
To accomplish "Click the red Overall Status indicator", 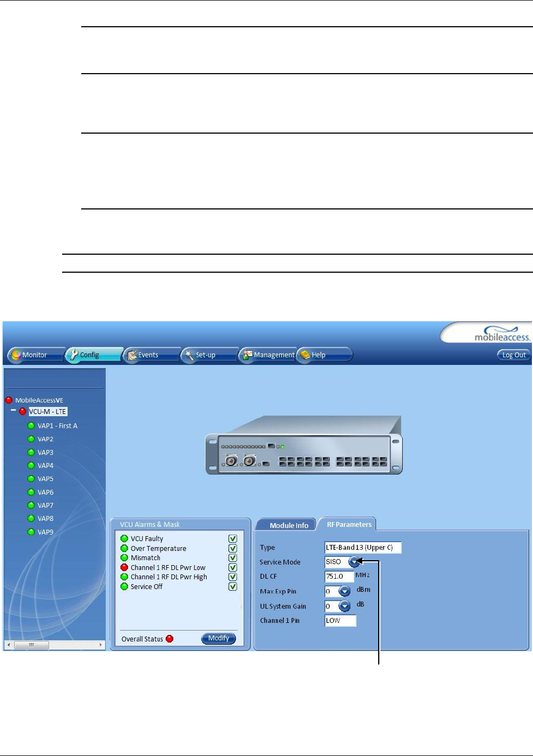I will tap(169, 639).
